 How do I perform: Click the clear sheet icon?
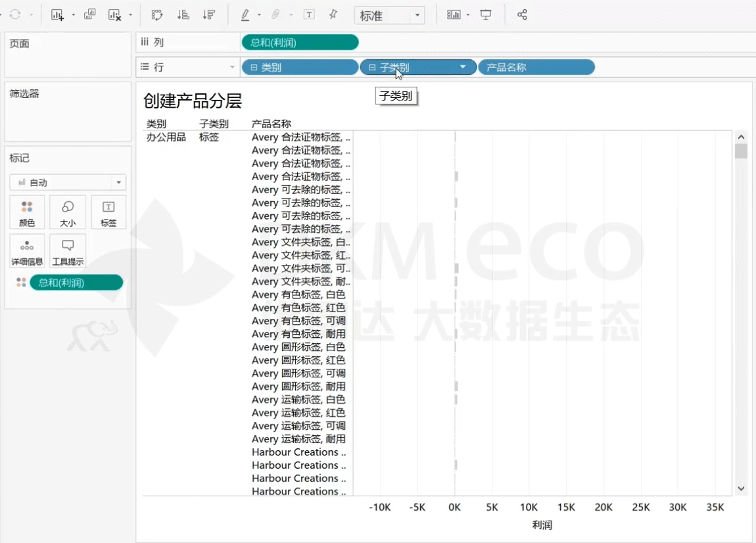tap(115, 15)
